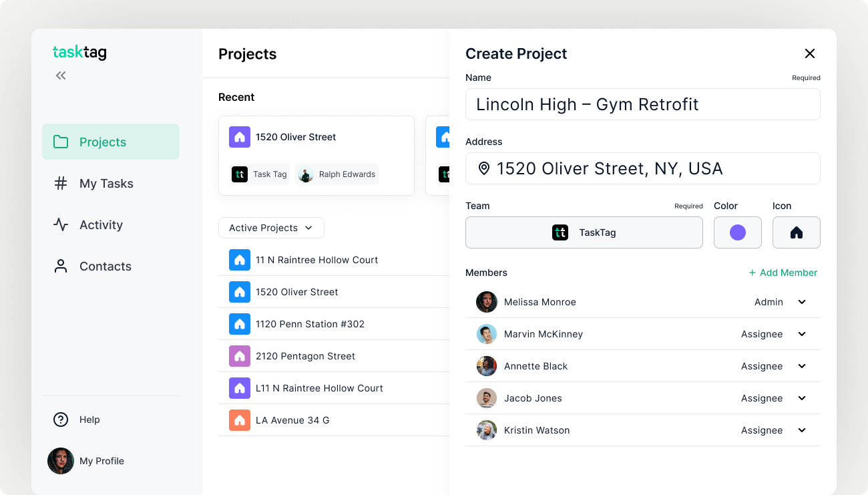Change Kristin Watson's role dropdown
This screenshot has height=495, width=868.
(x=802, y=430)
